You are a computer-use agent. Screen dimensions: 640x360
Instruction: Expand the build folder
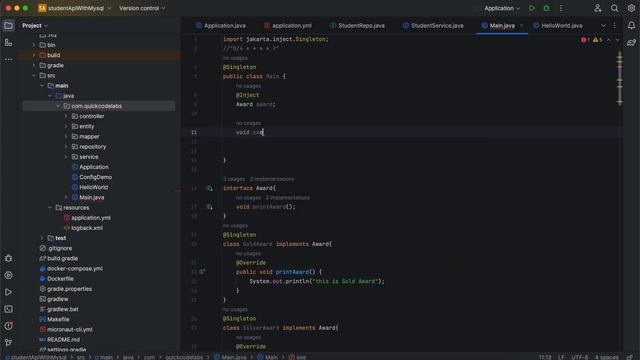pos(34,55)
